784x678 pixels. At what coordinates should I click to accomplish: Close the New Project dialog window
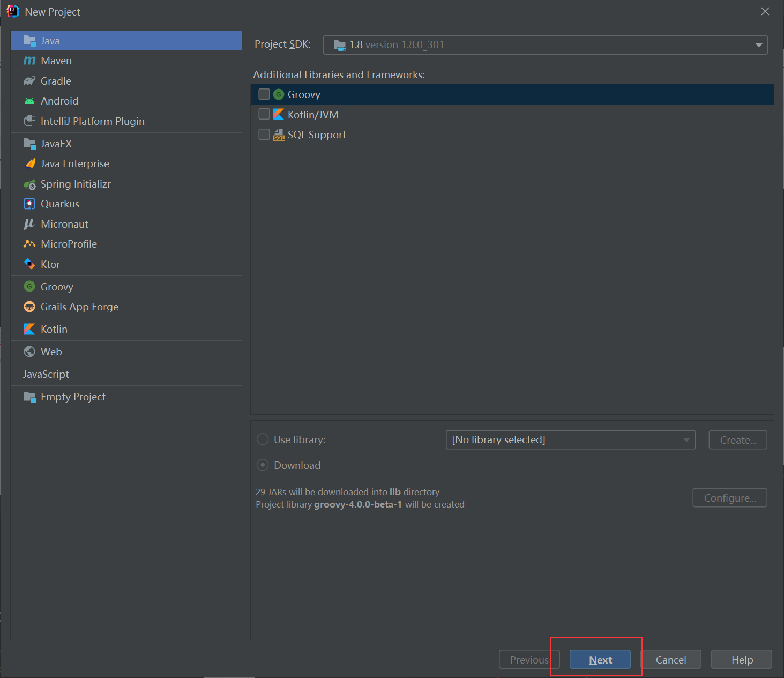765,11
